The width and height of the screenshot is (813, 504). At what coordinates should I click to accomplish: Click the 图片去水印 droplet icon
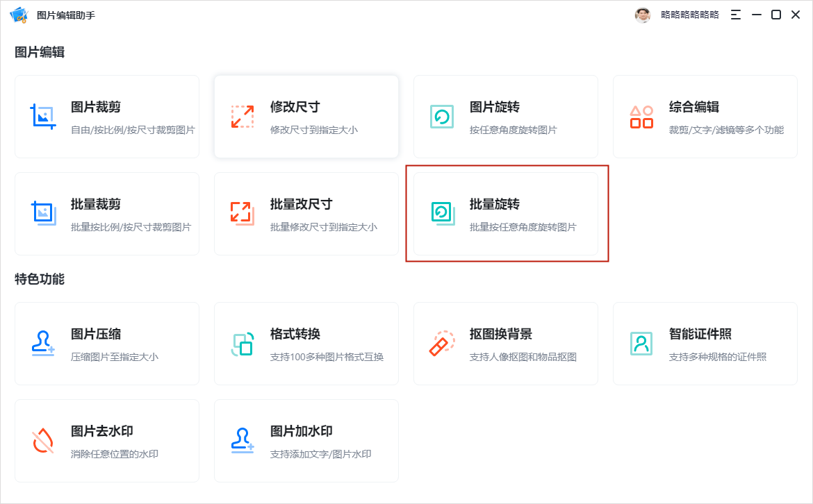click(43, 440)
